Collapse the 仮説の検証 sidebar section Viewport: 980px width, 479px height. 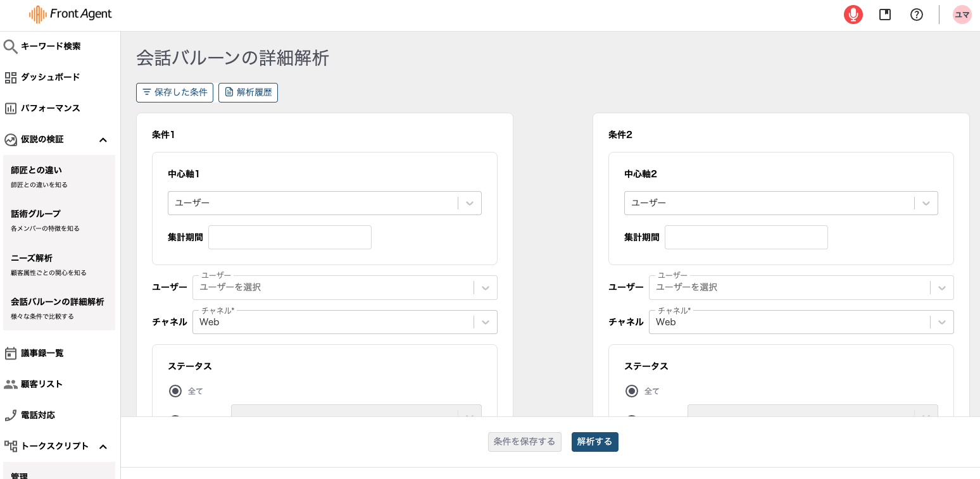click(103, 140)
